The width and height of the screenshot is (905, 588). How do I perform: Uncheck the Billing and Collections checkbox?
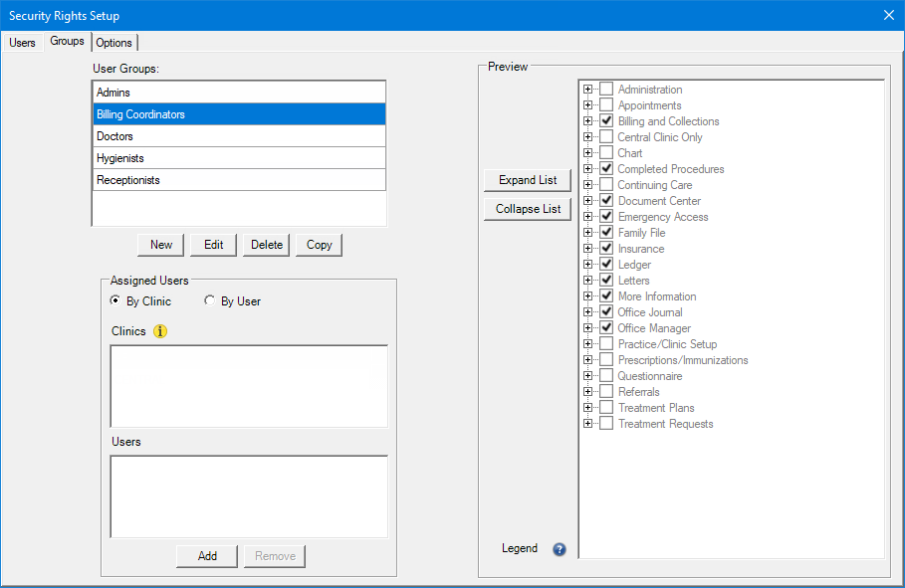coord(606,121)
